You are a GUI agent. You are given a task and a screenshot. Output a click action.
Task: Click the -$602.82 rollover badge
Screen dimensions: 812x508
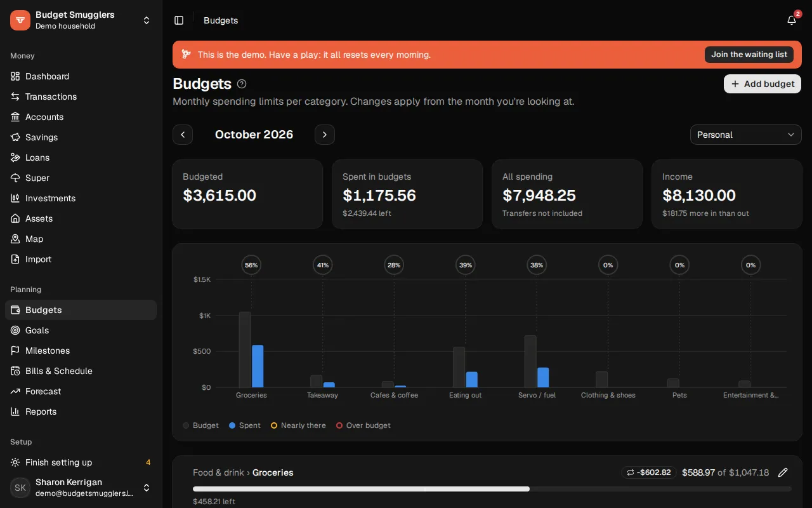click(649, 472)
